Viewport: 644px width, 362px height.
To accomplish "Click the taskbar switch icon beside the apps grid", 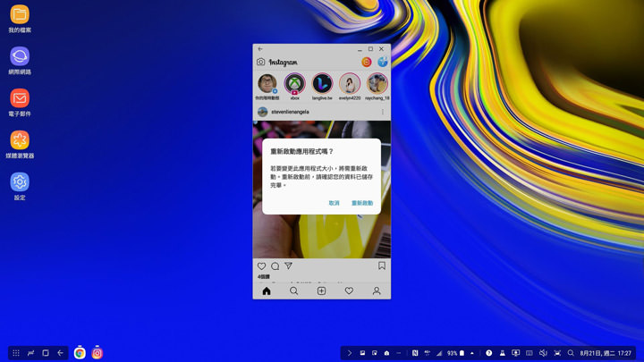I will [x=30, y=353].
